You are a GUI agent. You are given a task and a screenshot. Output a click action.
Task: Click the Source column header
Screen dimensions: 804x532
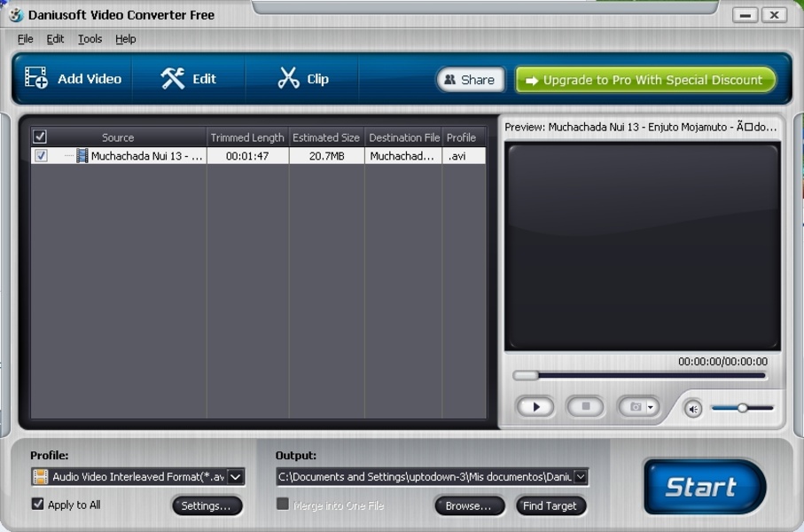(x=118, y=137)
